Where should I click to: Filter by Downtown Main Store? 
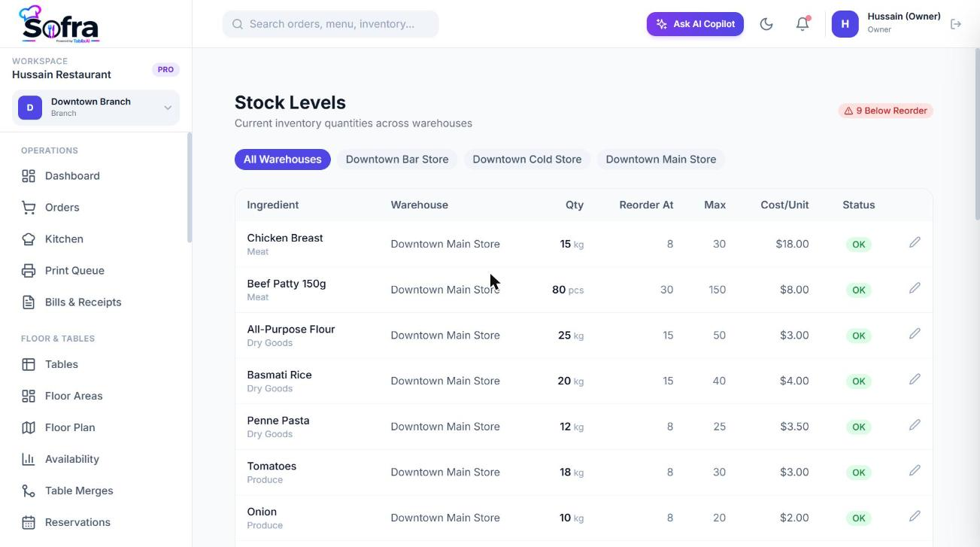click(660, 160)
